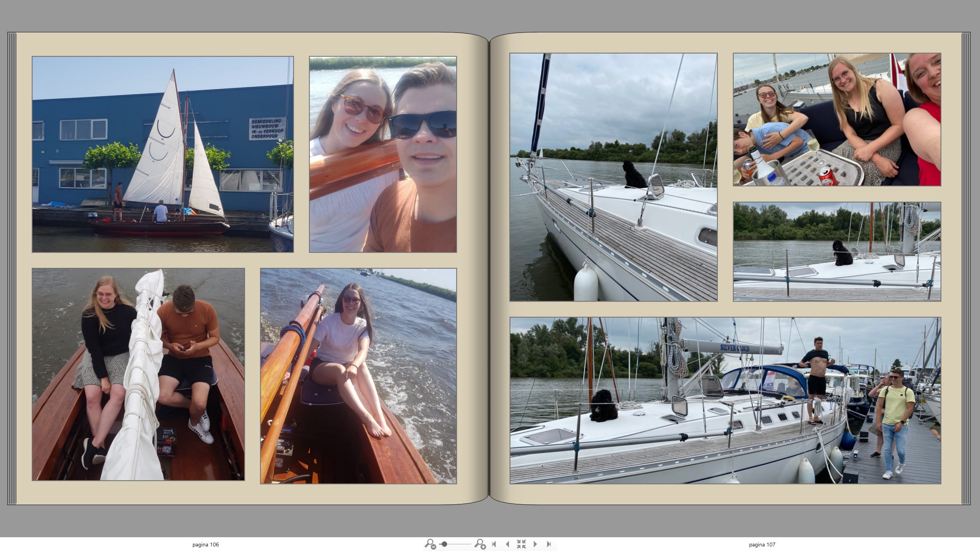
Task: Select photo of woman sitting on boat edge
Action: coord(358,376)
